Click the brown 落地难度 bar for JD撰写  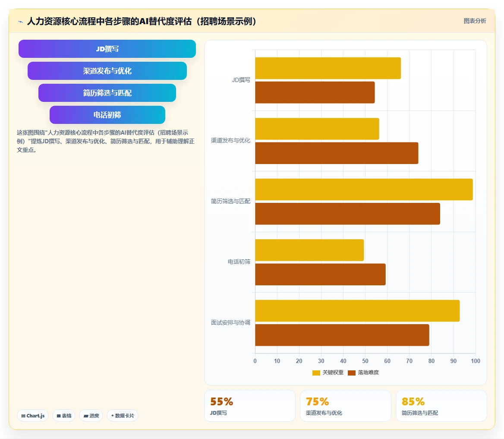click(315, 92)
